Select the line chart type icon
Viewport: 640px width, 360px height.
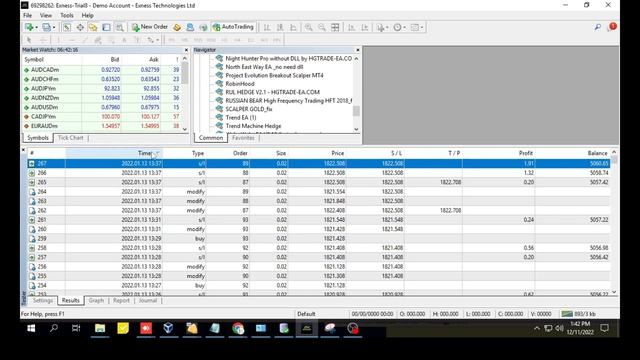tap(293, 27)
